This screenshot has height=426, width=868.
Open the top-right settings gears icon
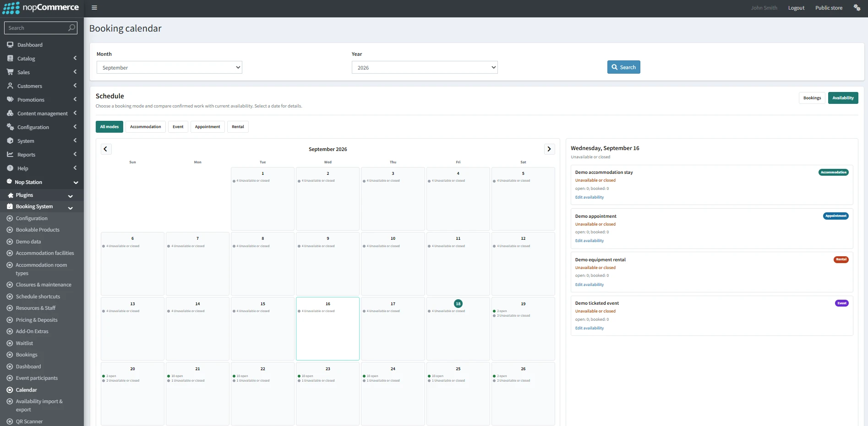click(857, 8)
